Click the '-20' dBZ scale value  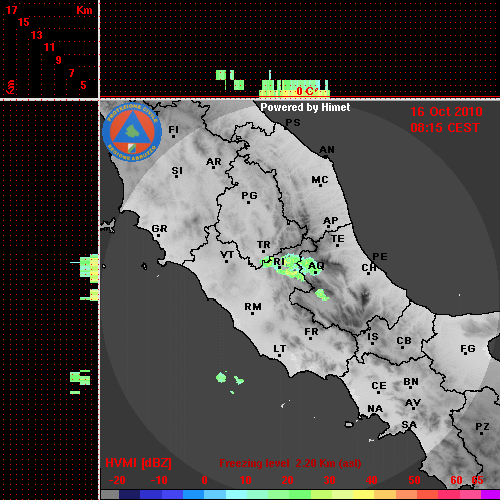[x=117, y=480]
